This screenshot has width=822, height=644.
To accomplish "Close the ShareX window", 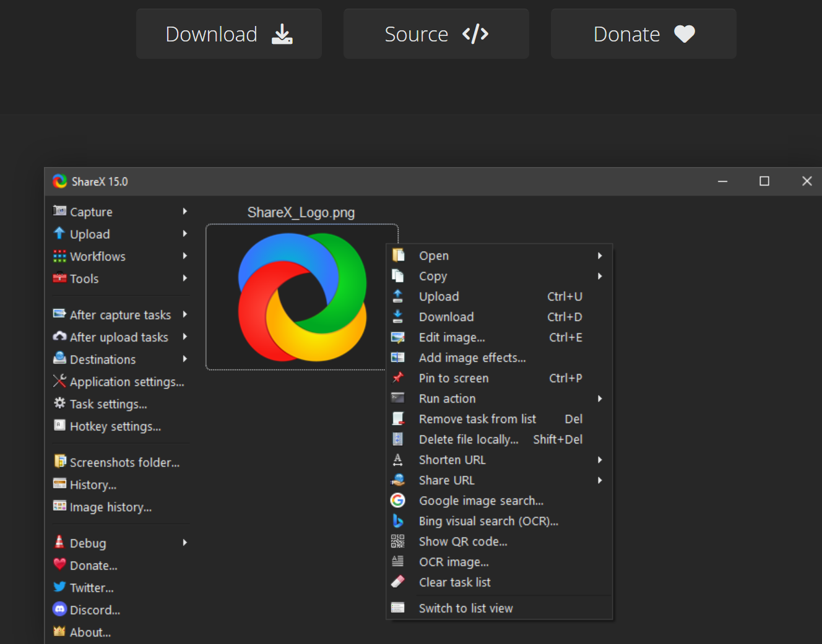I will point(807,181).
